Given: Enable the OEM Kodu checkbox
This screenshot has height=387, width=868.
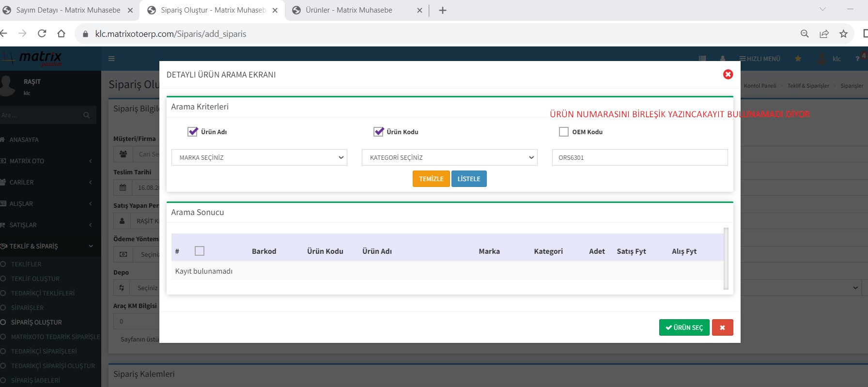Looking at the screenshot, I should (x=564, y=132).
